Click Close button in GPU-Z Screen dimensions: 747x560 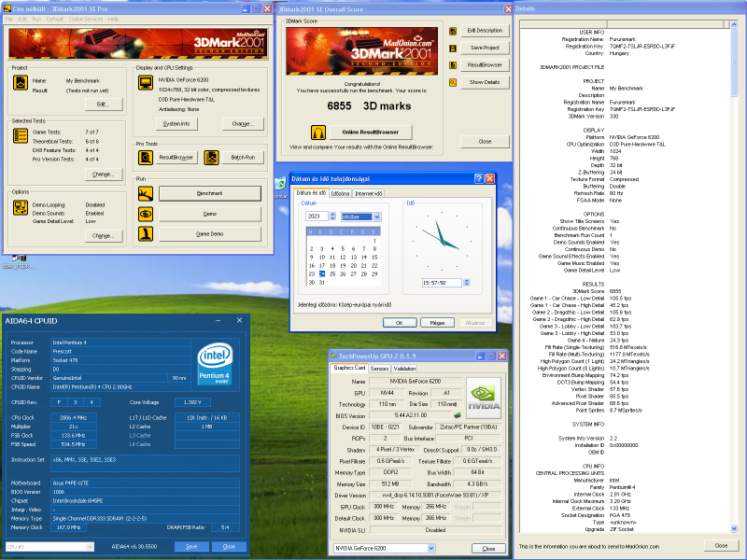(x=488, y=549)
